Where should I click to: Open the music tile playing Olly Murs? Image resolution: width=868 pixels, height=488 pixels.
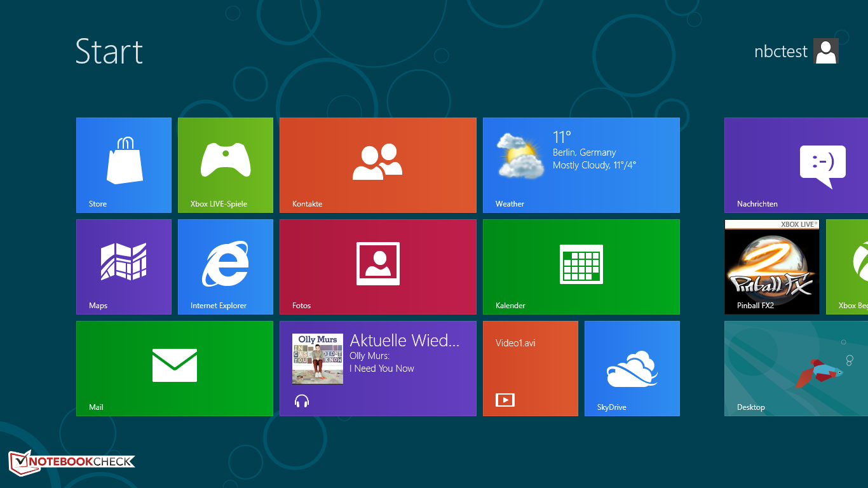[378, 369]
